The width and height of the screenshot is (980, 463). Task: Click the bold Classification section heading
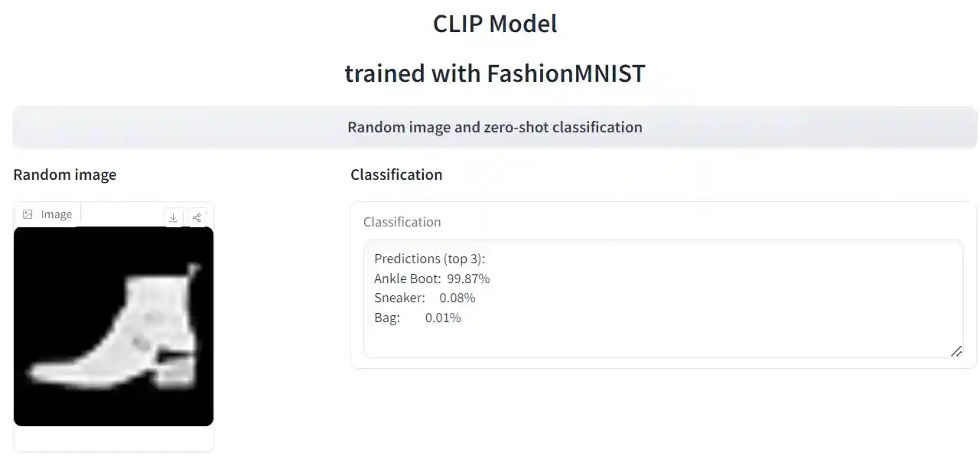tap(396, 174)
